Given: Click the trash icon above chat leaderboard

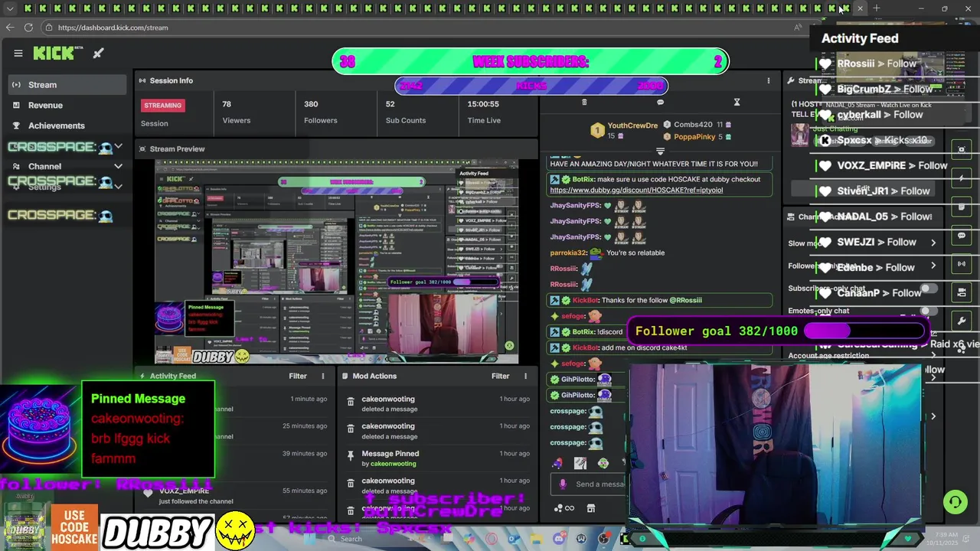Looking at the screenshot, I should click(584, 102).
